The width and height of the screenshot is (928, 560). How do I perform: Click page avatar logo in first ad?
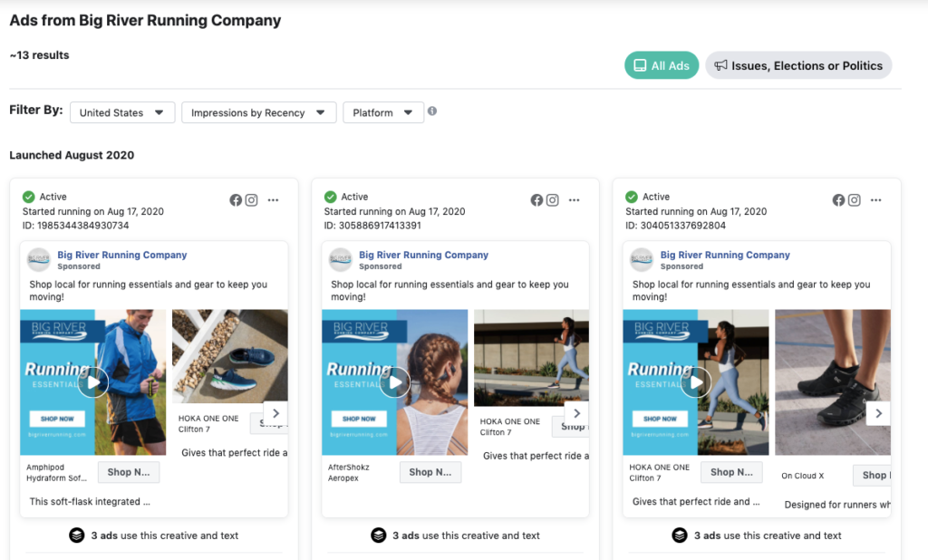(39, 259)
